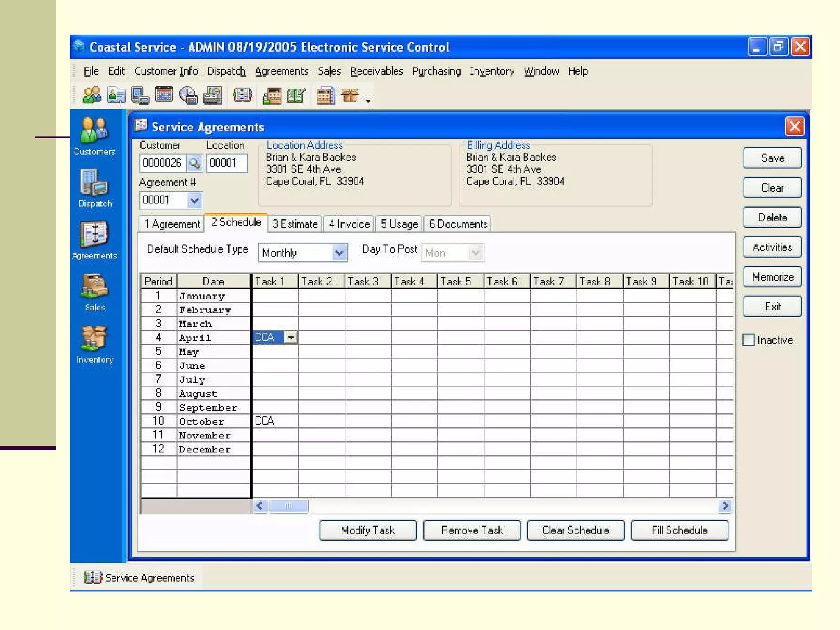The image size is (840, 630).
Task: Expand the Agreement # dropdown
Action: (194, 201)
